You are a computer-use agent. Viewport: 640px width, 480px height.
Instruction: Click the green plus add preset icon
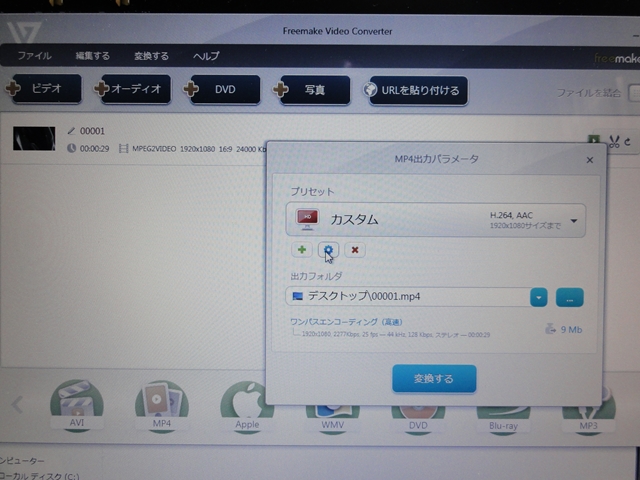click(x=302, y=249)
